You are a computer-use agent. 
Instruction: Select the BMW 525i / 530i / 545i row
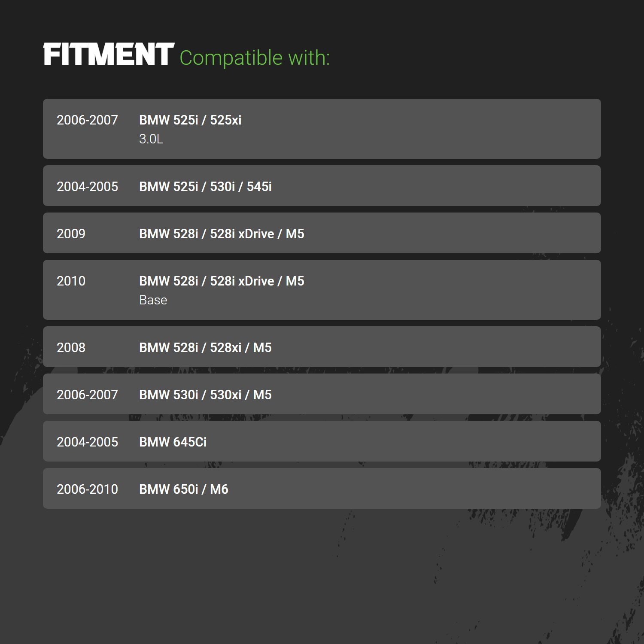pyautogui.click(x=322, y=186)
